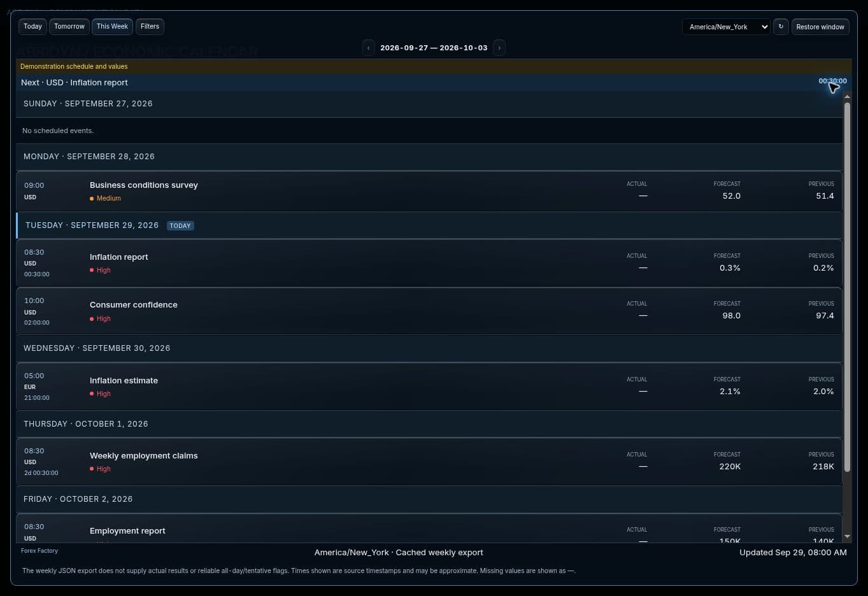This screenshot has height=596, width=868.
Task: Click previous value 51.4
Action: pyautogui.click(x=825, y=196)
